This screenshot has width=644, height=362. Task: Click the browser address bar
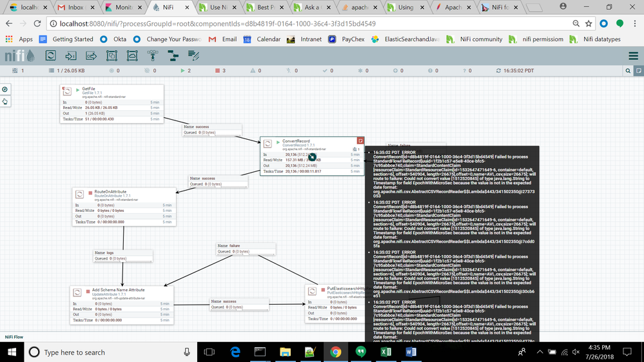[309, 23]
